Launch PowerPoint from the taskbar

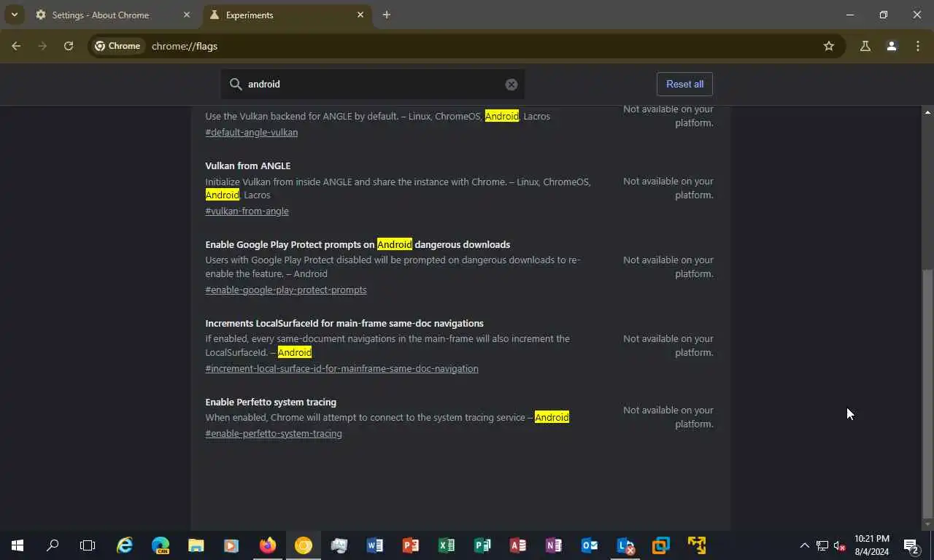(x=411, y=545)
